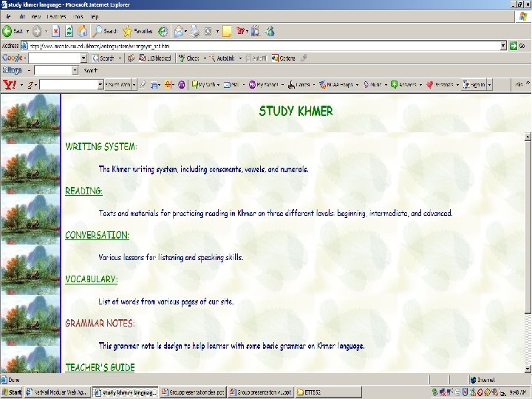Open Answers on the Yahoo toolbar
The height and width of the screenshot is (399, 532).
(x=402, y=85)
